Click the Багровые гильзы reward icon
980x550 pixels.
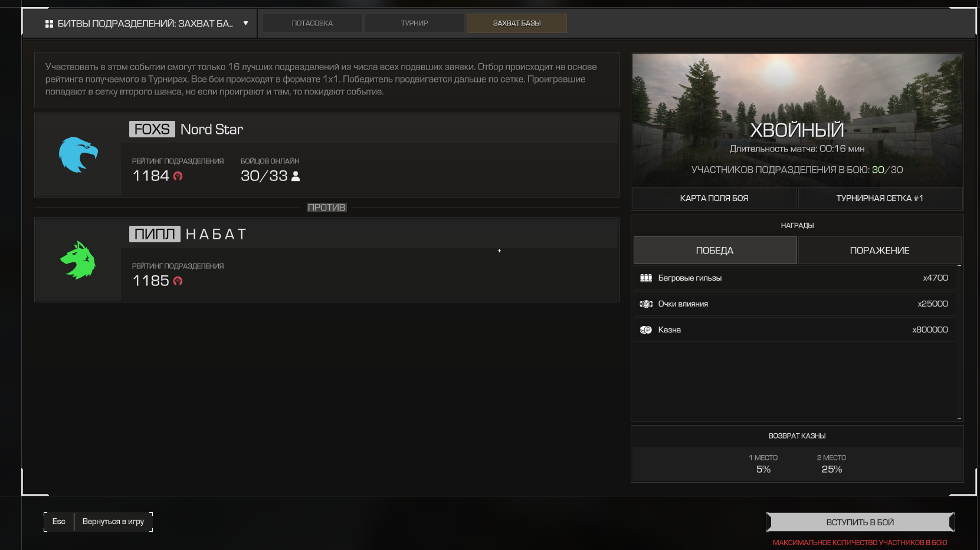pyautogui.click(x=646, y=278)
